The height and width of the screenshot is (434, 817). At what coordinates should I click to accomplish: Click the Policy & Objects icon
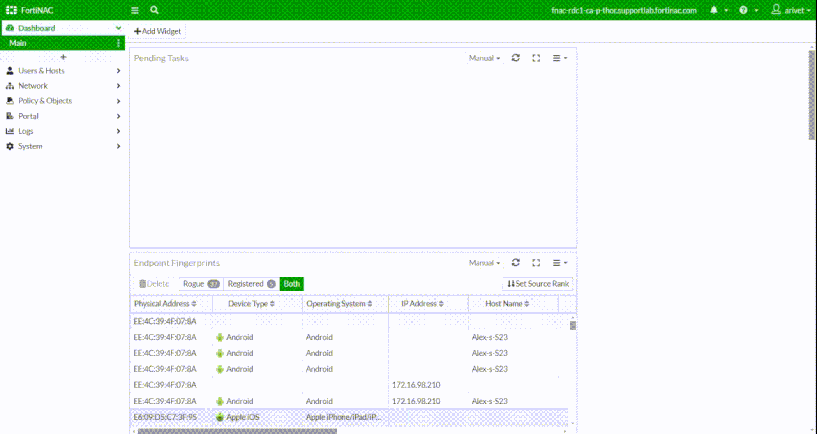[x=10, y=101]
